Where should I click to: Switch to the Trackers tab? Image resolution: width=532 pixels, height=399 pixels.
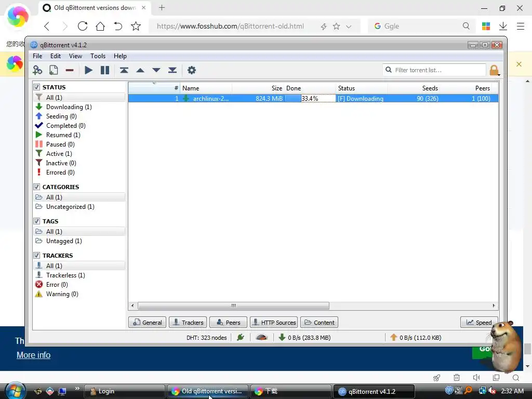click(188, 322)
